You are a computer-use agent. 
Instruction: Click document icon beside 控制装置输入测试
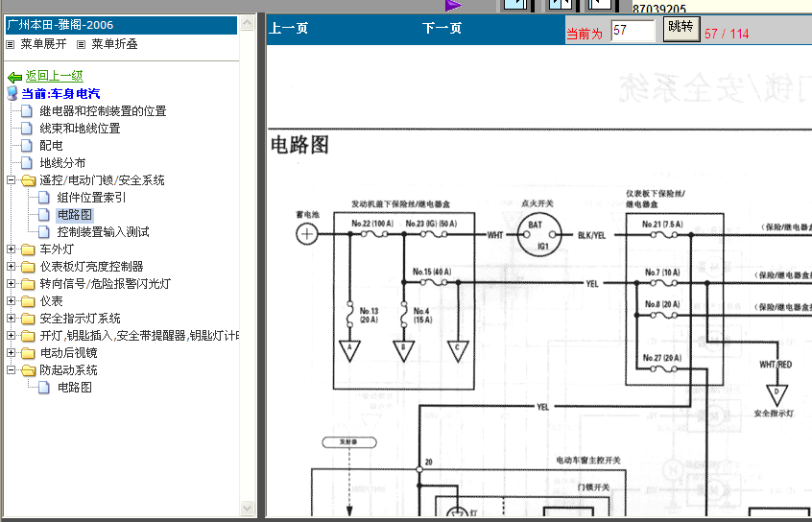44,232
